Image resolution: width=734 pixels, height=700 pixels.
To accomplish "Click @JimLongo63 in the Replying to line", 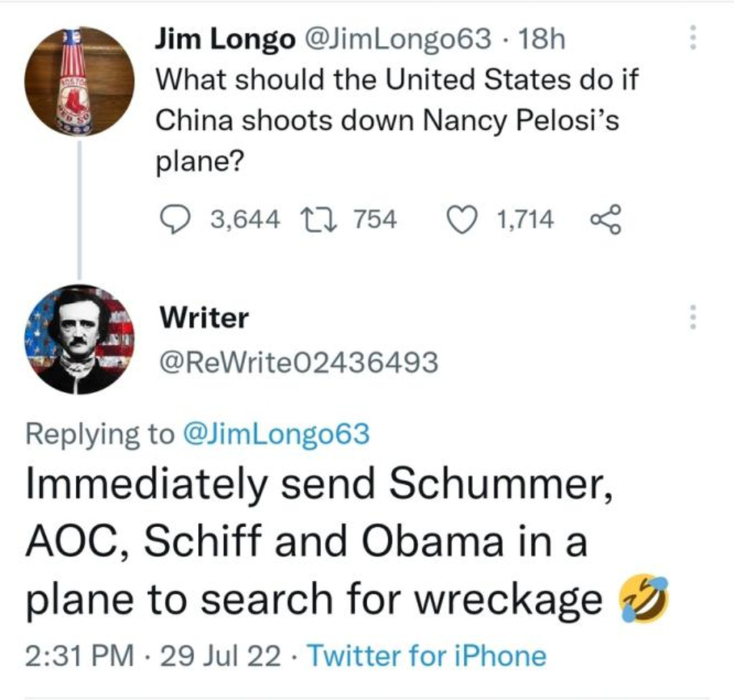I will (x=277, y=433).
